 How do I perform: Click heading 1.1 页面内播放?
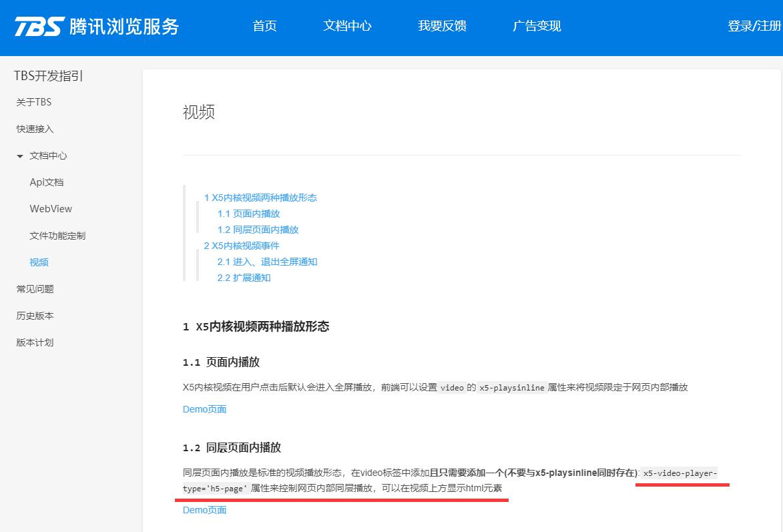tap(221, 362)
